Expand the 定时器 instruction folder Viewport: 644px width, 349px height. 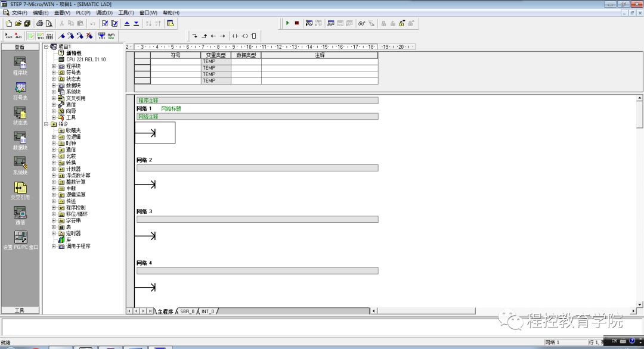(x=54, y=233)
